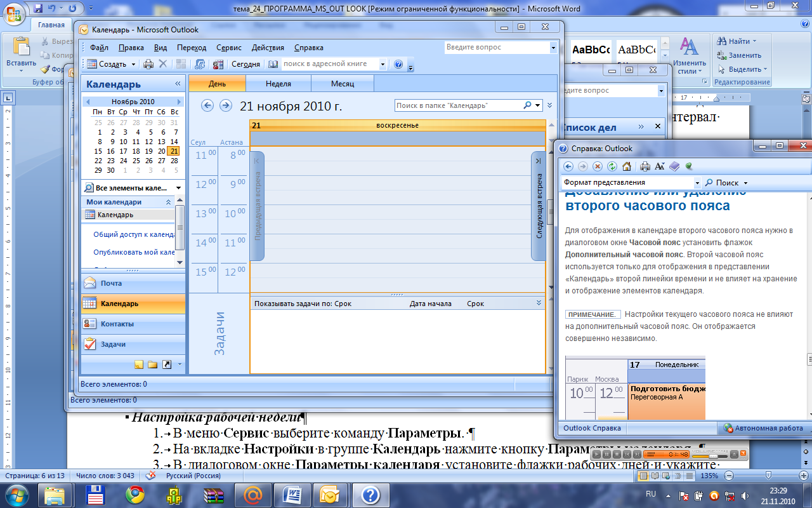Go to next month in mini calendar

(179, 102)
